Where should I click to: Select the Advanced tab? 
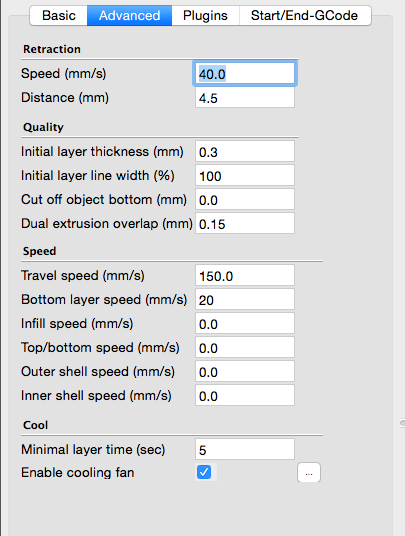click(x=130, y=15)
